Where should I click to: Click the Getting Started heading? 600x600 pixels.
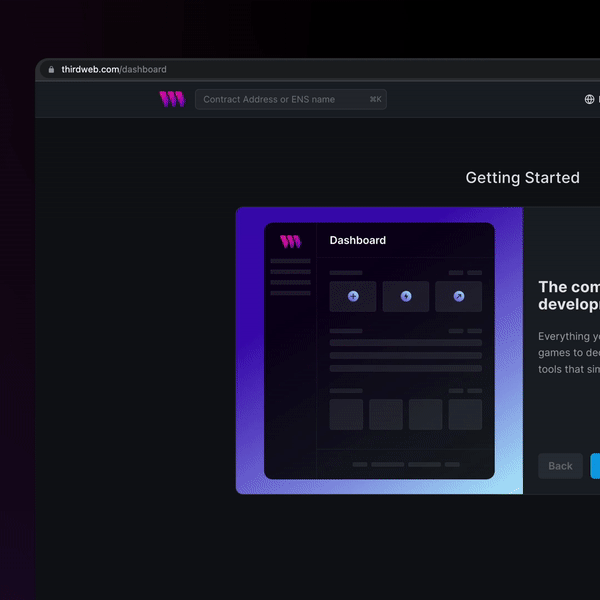(522, 178)
